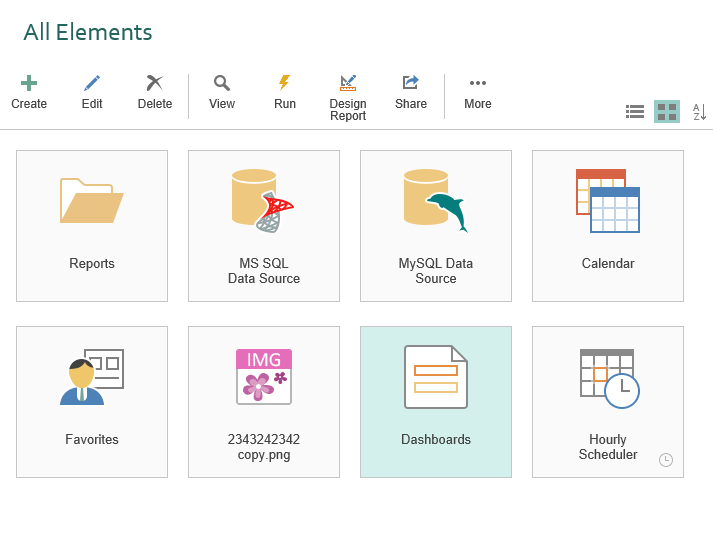Run the element via the lightning icon

coord(285,83)
